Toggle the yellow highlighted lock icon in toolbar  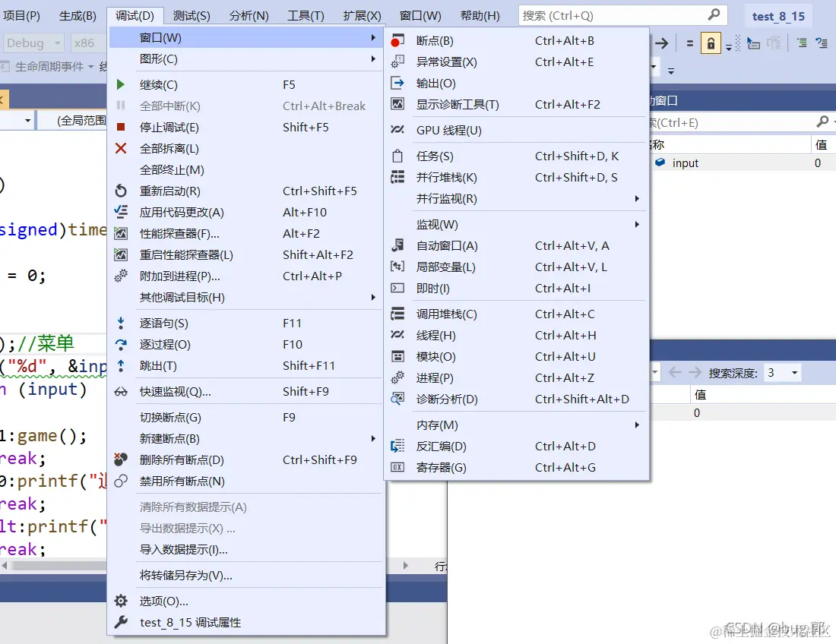(x=710, y=43)
